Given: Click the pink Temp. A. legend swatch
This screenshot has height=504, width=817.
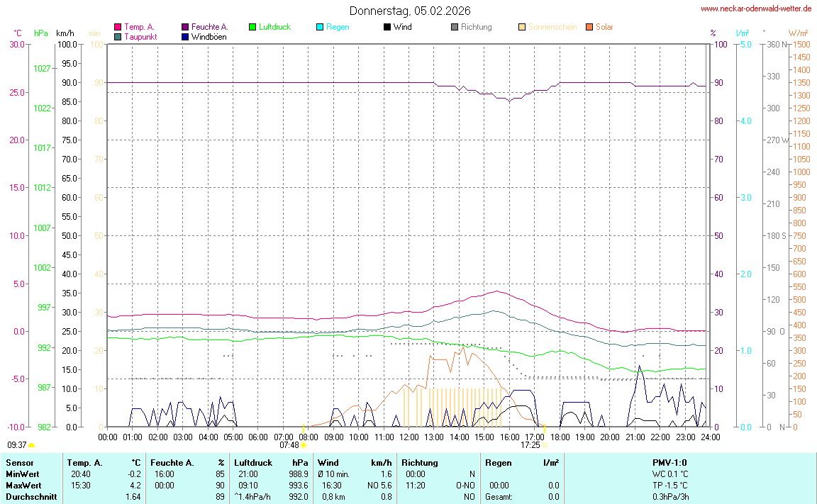Looking at the screenshot, I should click(x=118, y=27).
